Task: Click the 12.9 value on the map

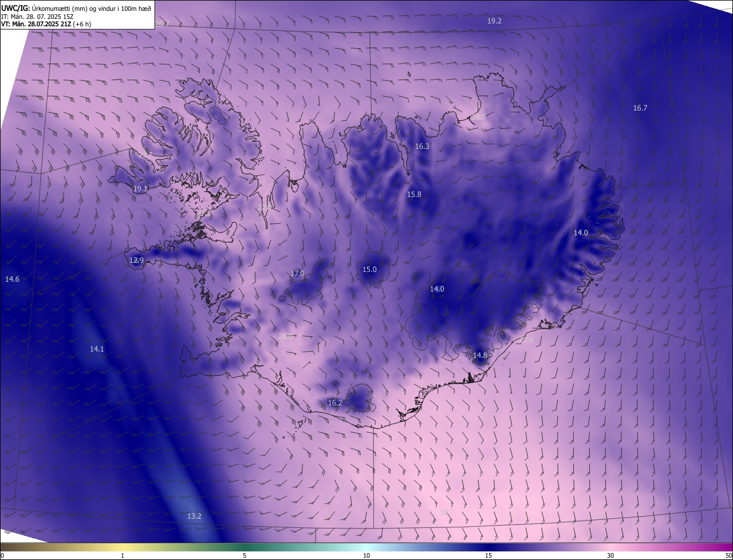Action: 136,260
